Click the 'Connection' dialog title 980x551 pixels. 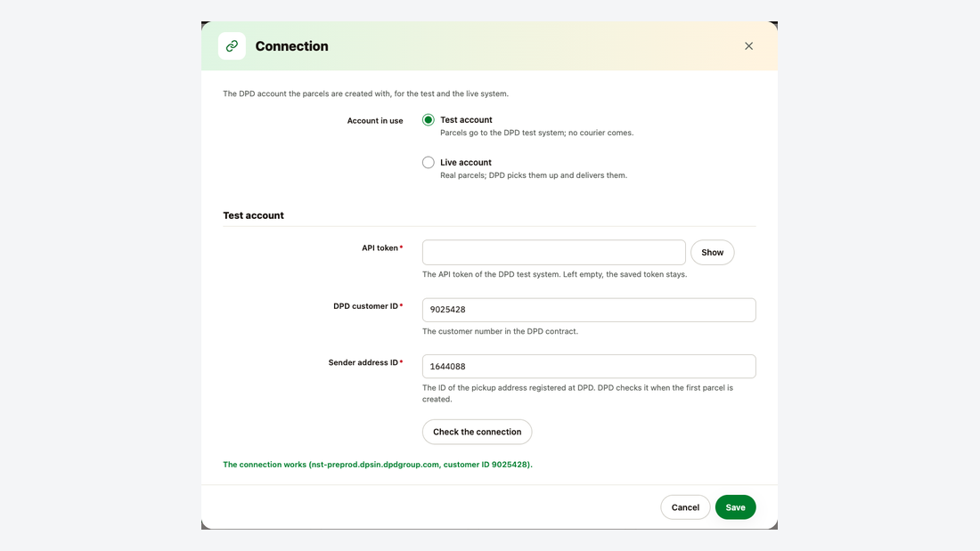[291, 46]
